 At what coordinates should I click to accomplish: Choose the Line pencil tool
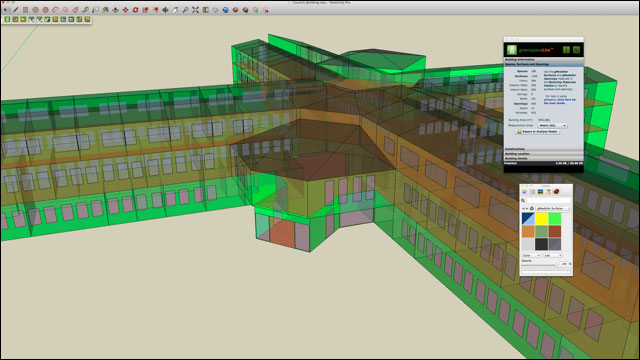[x=16, y=10]
